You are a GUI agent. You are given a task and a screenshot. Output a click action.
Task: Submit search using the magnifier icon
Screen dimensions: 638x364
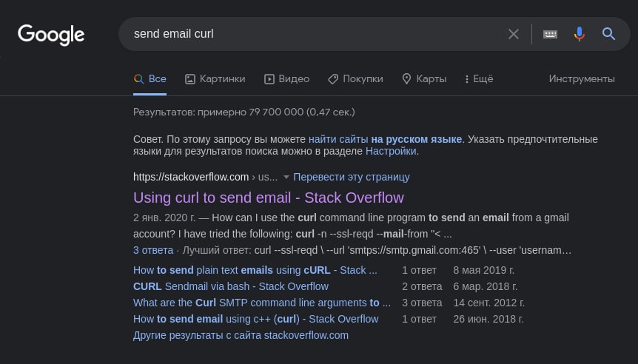(608, 34)
